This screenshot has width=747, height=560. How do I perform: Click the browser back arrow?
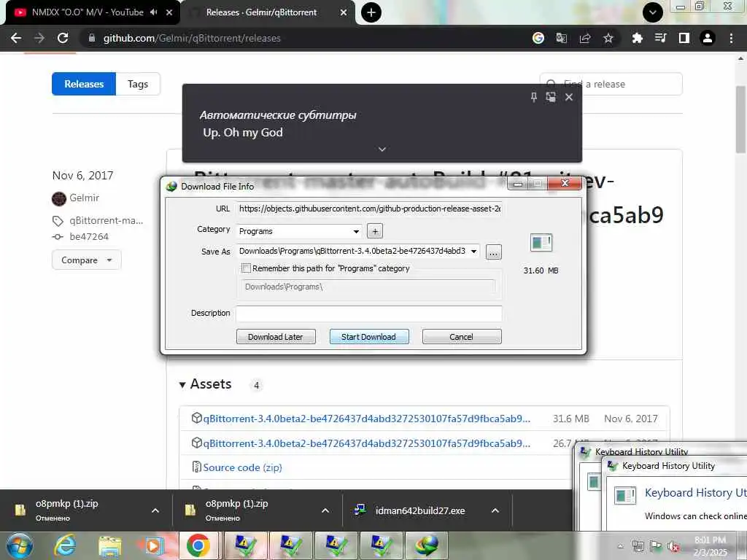click(x=16, y=38)
